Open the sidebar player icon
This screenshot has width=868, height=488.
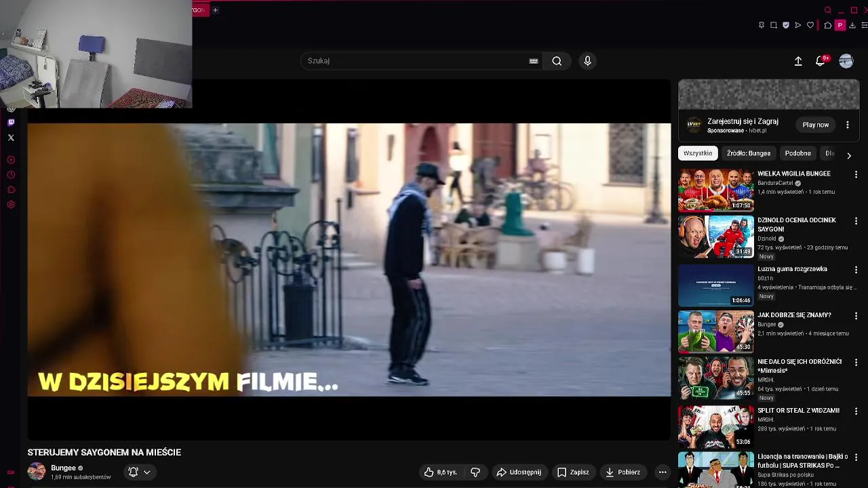tap(11, 160)
